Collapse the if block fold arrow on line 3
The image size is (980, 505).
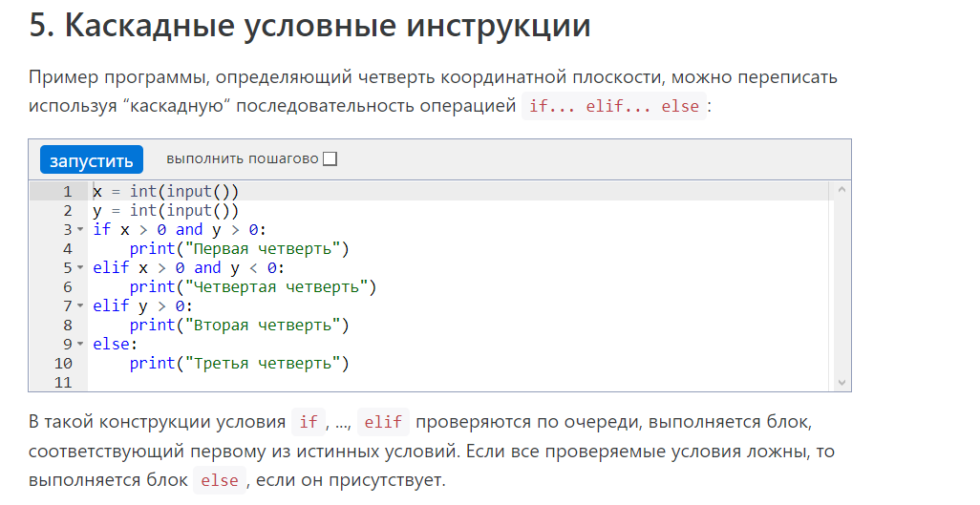(x=80, y=230)
